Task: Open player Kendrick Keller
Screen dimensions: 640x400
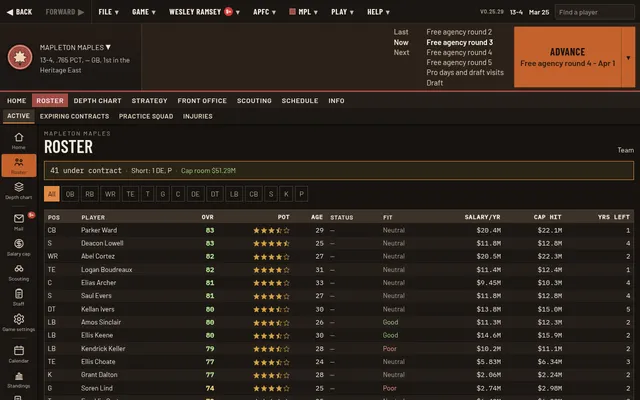Action: tap(103, 349)
